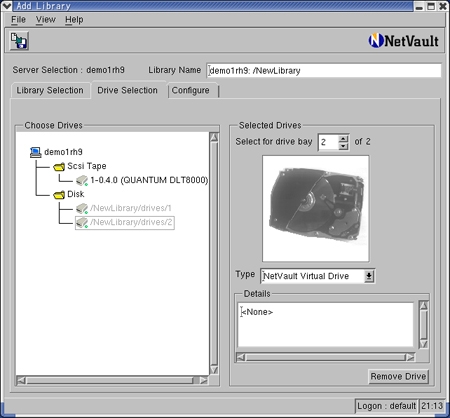Click the hard disk drive image

point(315,208)
